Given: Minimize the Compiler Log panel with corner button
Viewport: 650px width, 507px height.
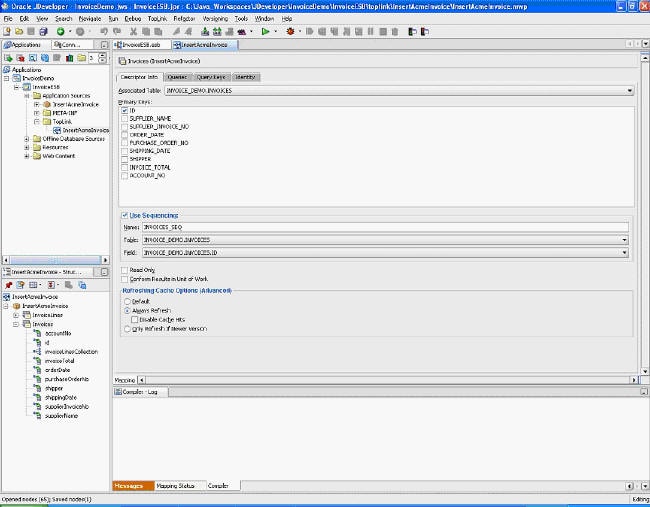Looking at the screenshot, I should pyautogui.click(x=644, y=392).
